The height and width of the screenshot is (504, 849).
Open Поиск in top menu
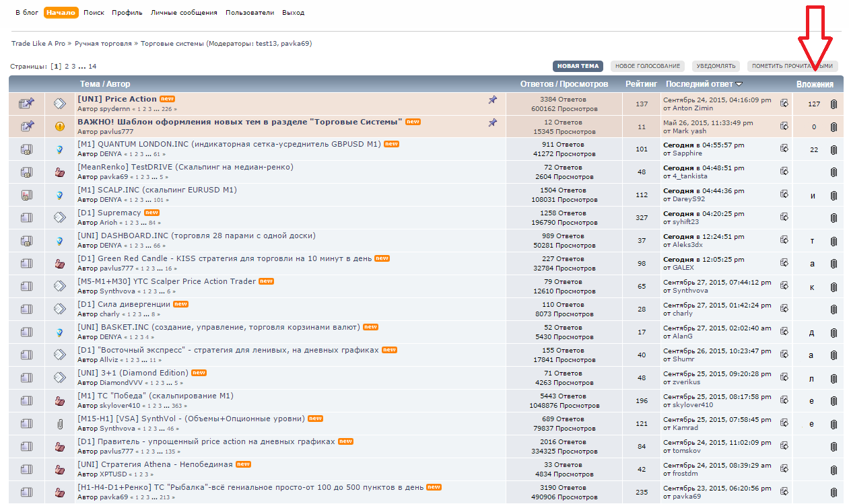point(94,13)
